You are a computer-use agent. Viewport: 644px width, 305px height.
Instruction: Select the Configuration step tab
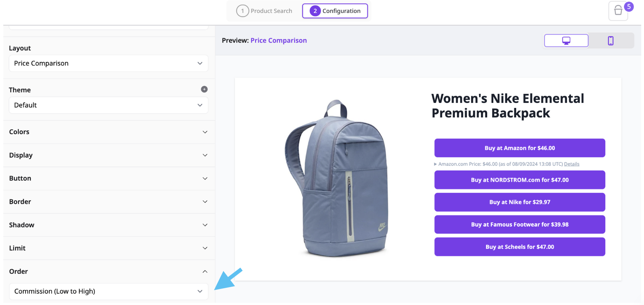point(335,11)
